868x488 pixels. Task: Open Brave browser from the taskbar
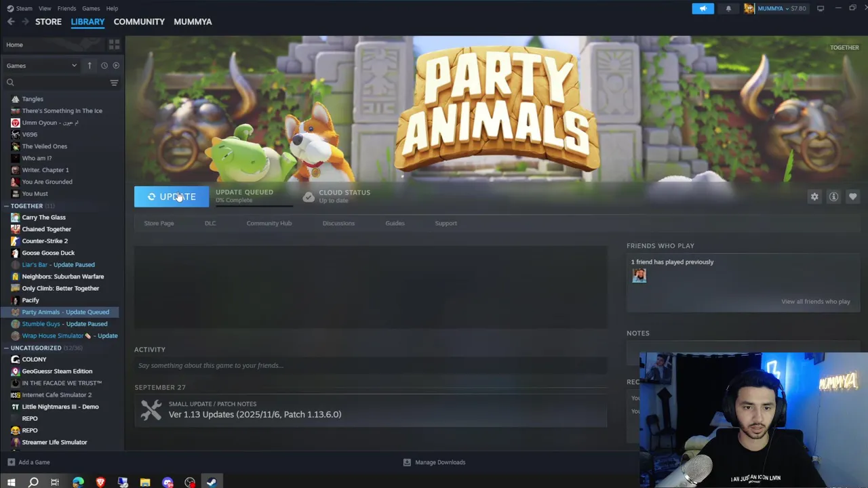100,483
